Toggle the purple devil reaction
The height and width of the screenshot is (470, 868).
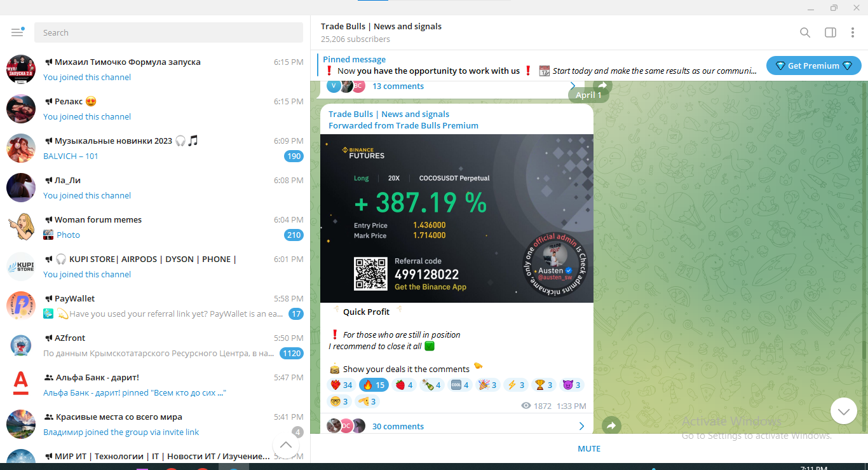coord(572,385)
